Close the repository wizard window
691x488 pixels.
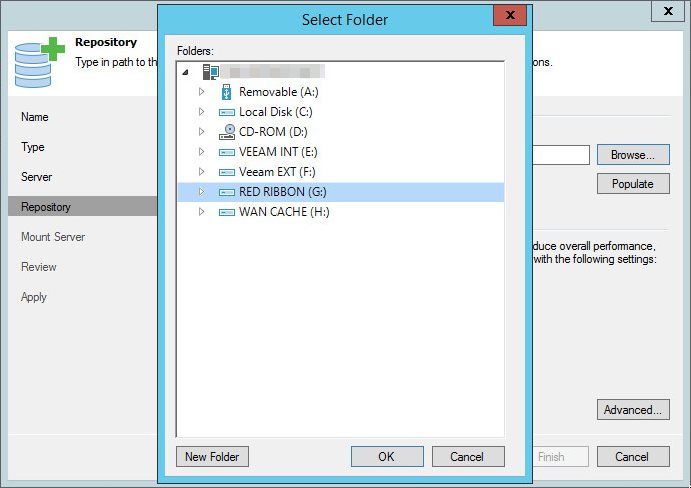click(668, 11)
